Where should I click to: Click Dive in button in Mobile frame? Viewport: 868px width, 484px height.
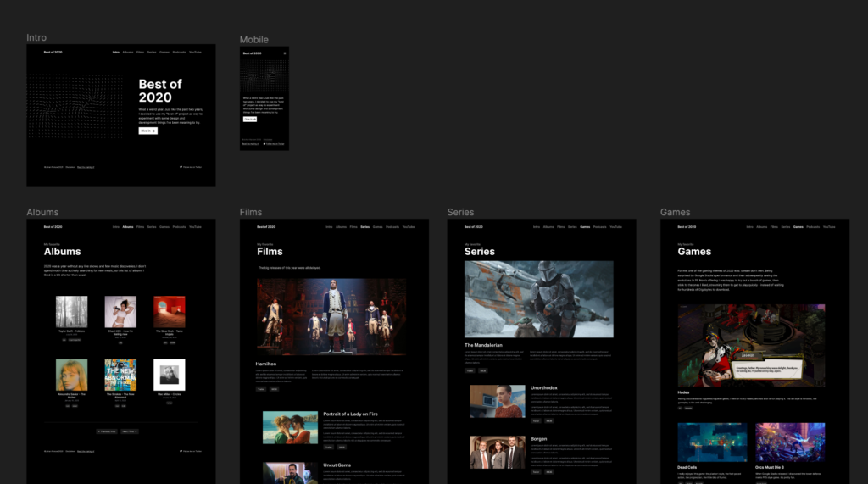coord(250,119)
